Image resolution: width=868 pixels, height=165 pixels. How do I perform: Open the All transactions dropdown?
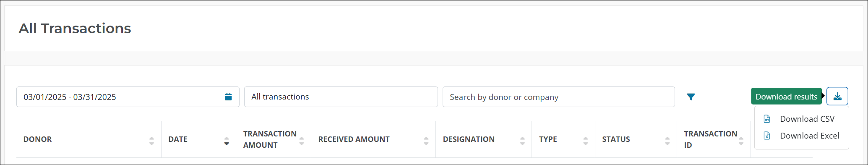[341, 97]
